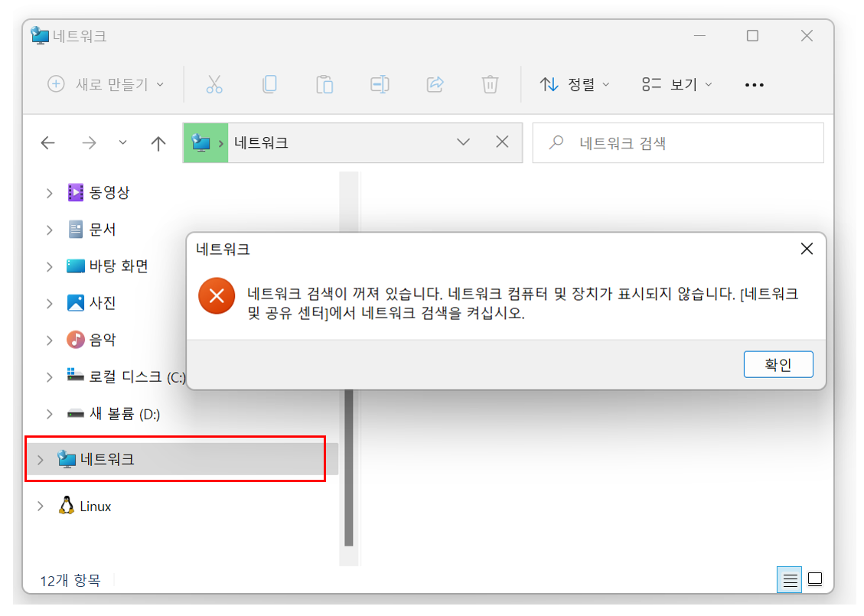Select 동영상 folder in sidebar
The image size is (864, 616).
pyautogui.click(x=99, y=192)
